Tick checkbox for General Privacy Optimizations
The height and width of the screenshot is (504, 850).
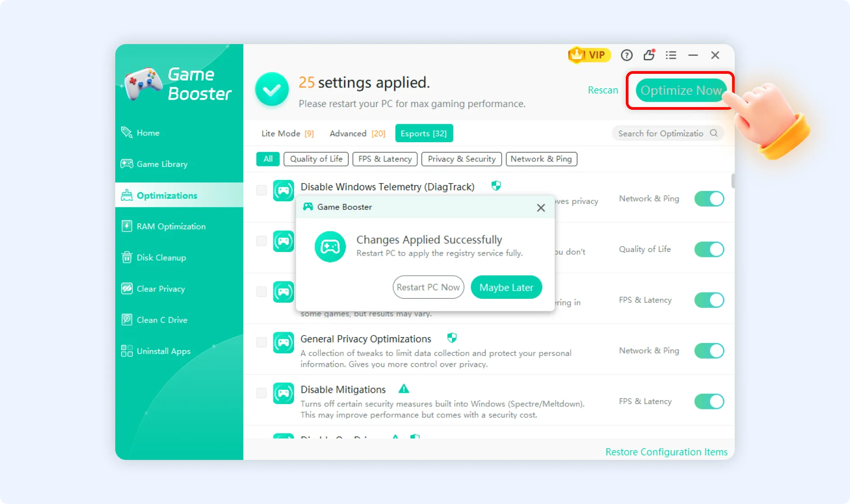(x=262, y=342)
